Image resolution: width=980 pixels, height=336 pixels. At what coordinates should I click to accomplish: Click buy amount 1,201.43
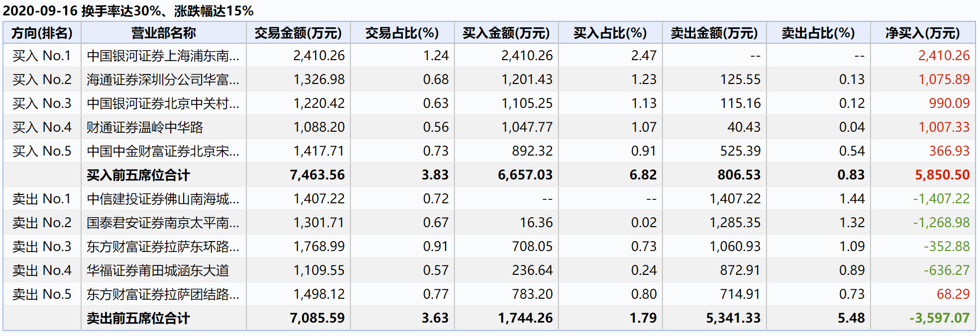pos(527,80)
